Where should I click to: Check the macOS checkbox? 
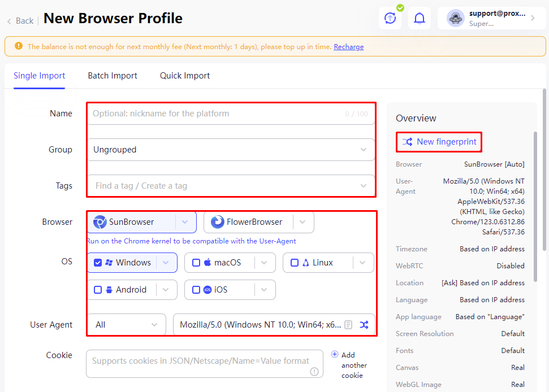click(196, 263)
